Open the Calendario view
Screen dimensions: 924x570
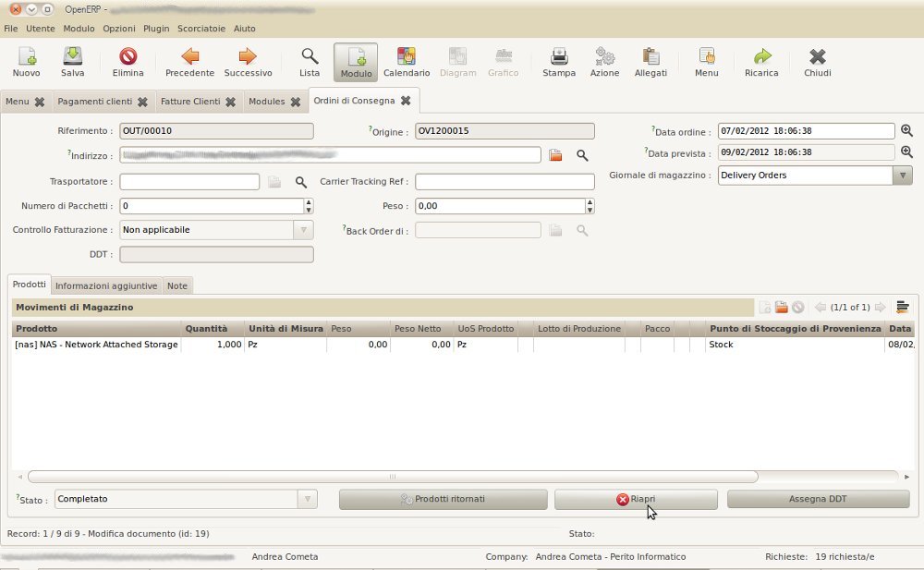coord(407,62)
